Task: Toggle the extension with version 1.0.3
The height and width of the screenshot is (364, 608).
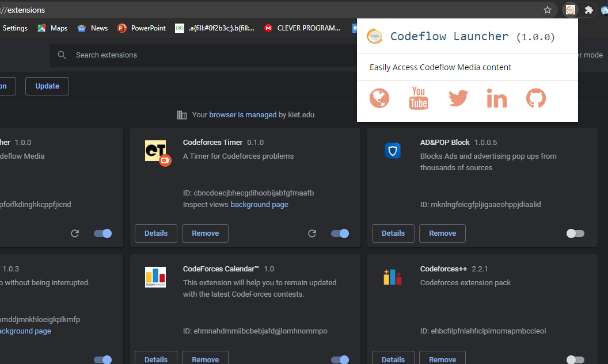Action: point(102,360)
